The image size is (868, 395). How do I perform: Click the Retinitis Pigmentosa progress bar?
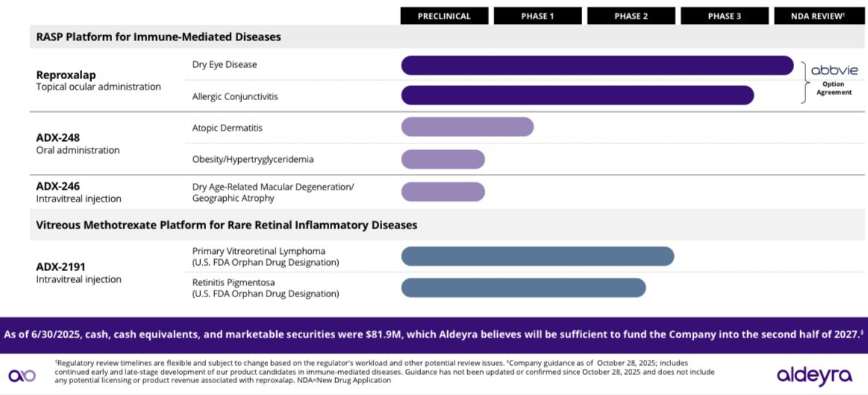[523, 288]
